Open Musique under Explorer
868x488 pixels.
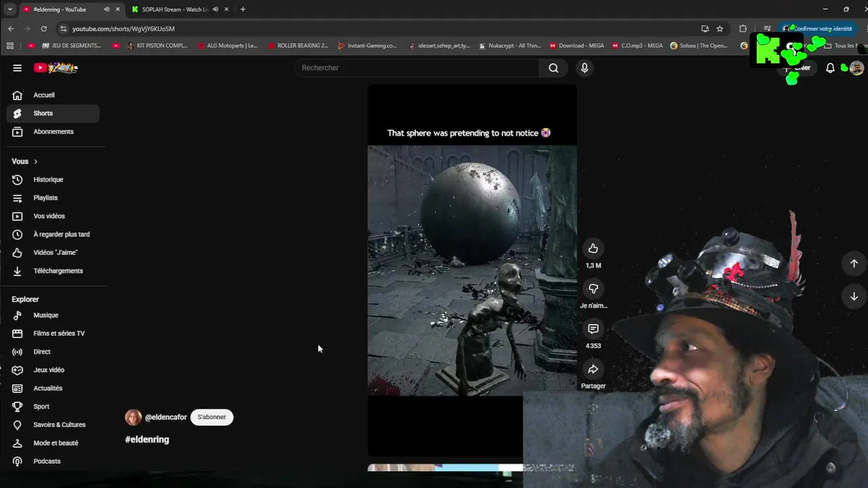tap(53, 315)
